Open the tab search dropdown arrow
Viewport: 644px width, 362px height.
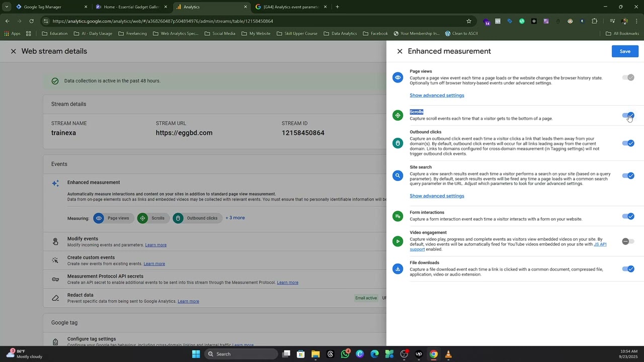(7, 7)
